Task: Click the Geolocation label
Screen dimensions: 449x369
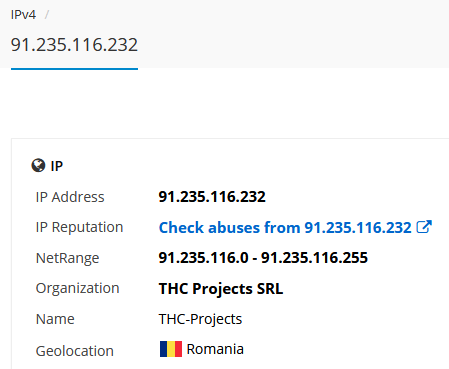Action: coord(75,351)
